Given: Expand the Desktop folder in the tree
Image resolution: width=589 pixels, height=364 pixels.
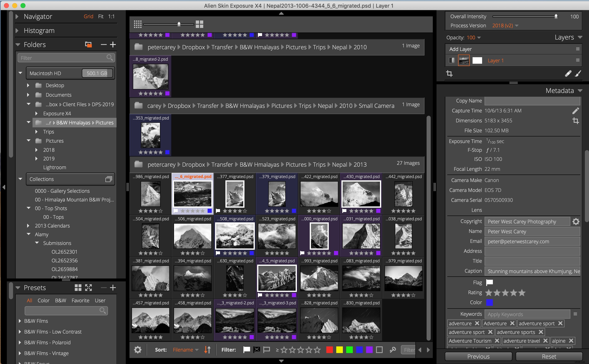Looking at the screenshot, I should [28, 85].
